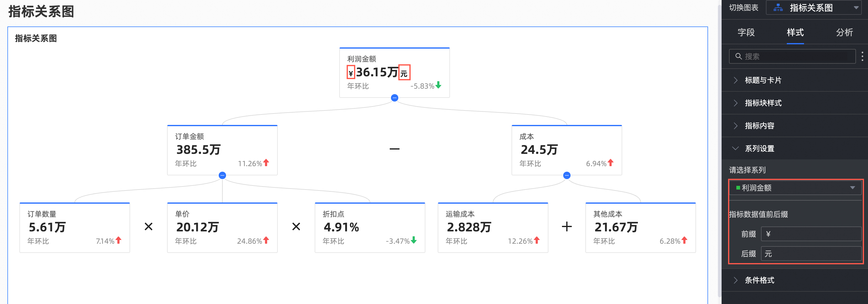Click the 6.94% value on 成本 card
868x304 pixels.
coord(596,163)
